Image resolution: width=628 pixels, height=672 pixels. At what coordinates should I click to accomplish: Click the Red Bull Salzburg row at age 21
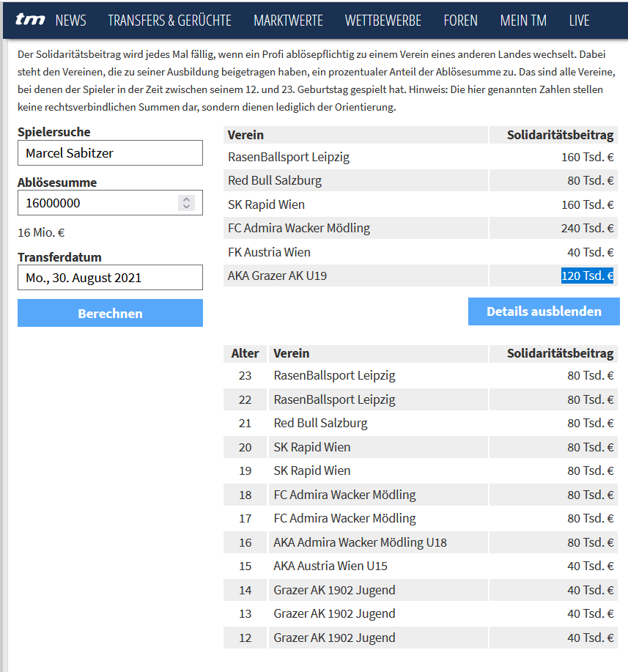pos(421,423)
